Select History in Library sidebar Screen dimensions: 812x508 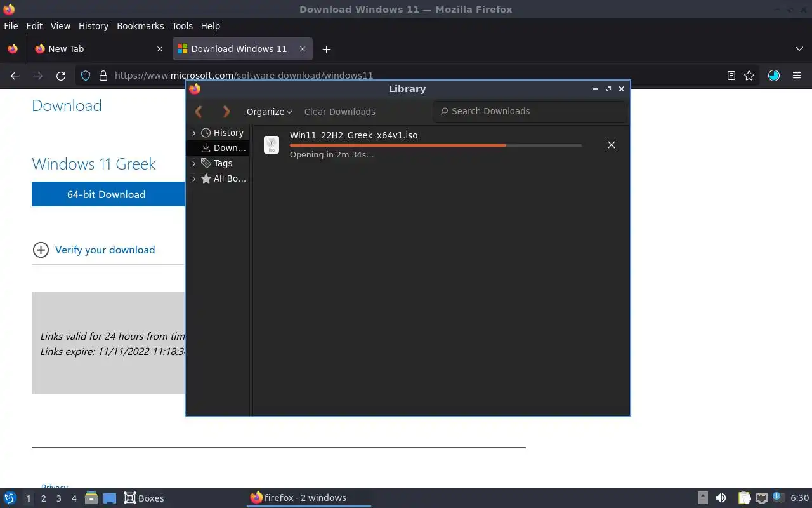click(228, 133)
